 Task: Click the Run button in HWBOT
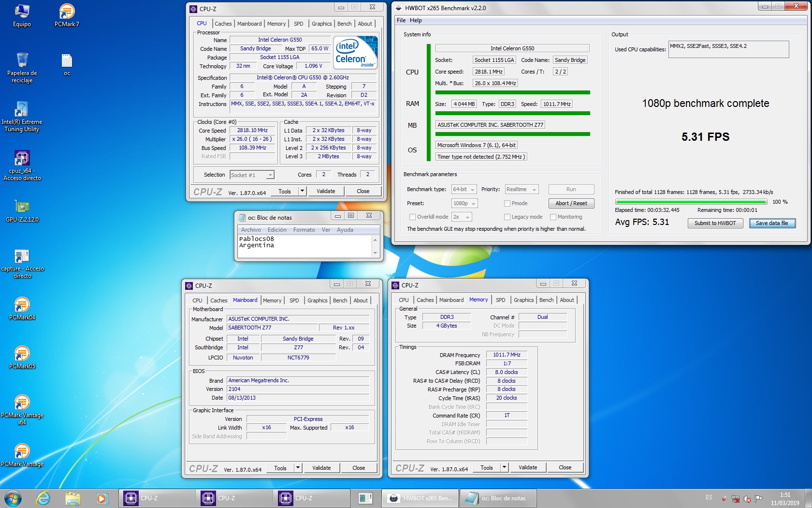[571, 189]
